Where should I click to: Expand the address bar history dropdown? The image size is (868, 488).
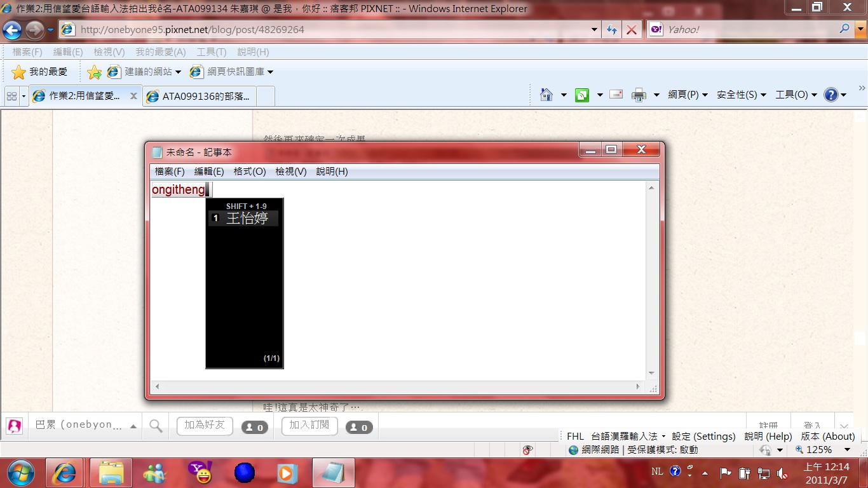point(594,29)
